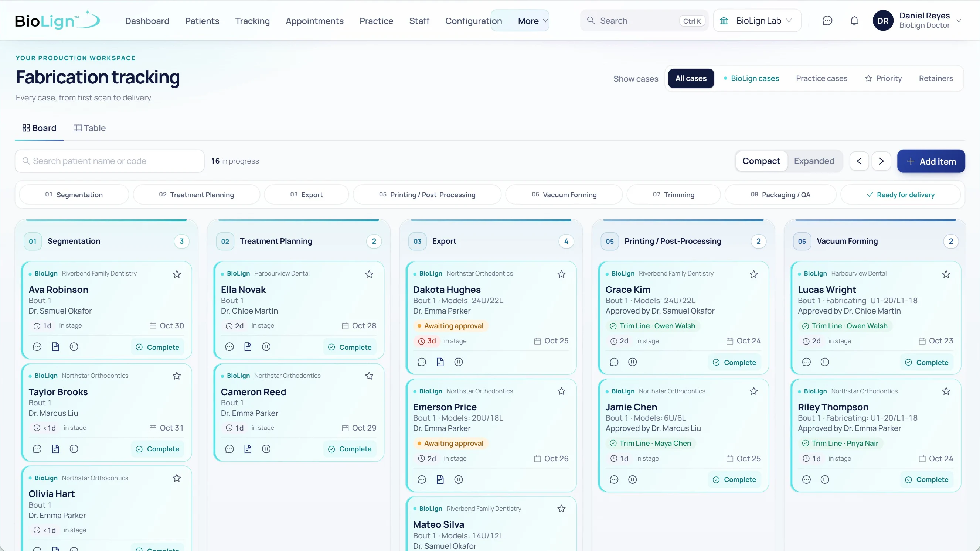Open the Daniel Reyes account menu
The height and width of the screenshot is (551, 980).
tap(918, 21)
